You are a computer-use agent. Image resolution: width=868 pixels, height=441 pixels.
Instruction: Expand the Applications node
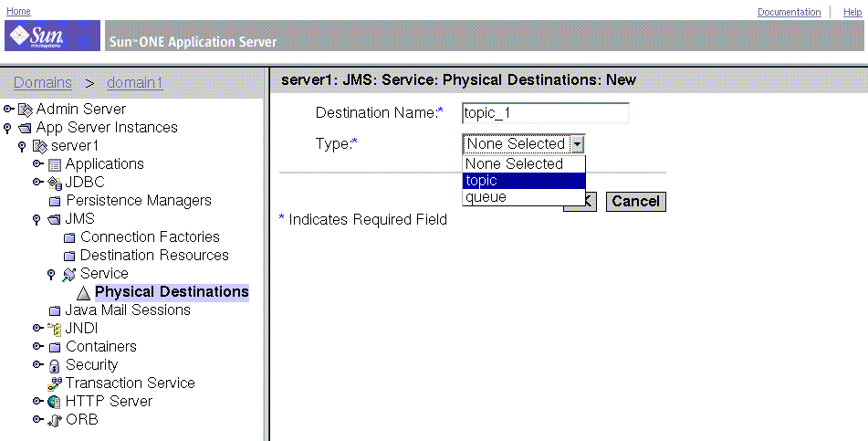(x=37, y=163)
